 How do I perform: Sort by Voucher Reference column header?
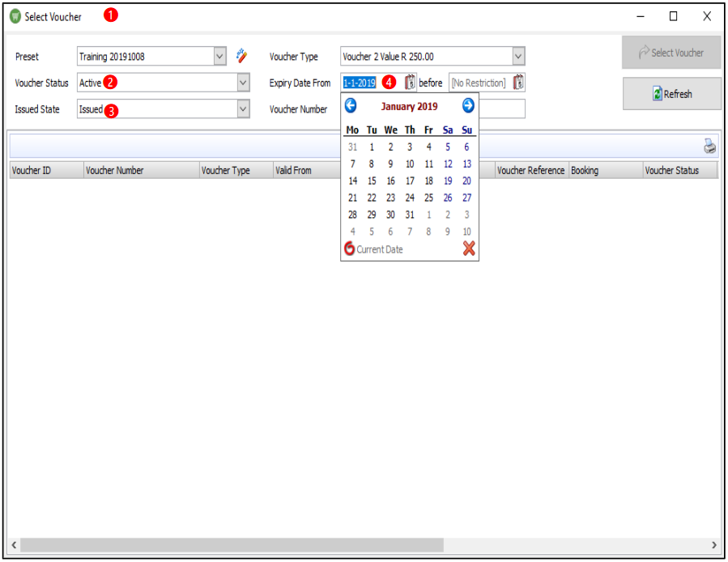pos(531,170)
